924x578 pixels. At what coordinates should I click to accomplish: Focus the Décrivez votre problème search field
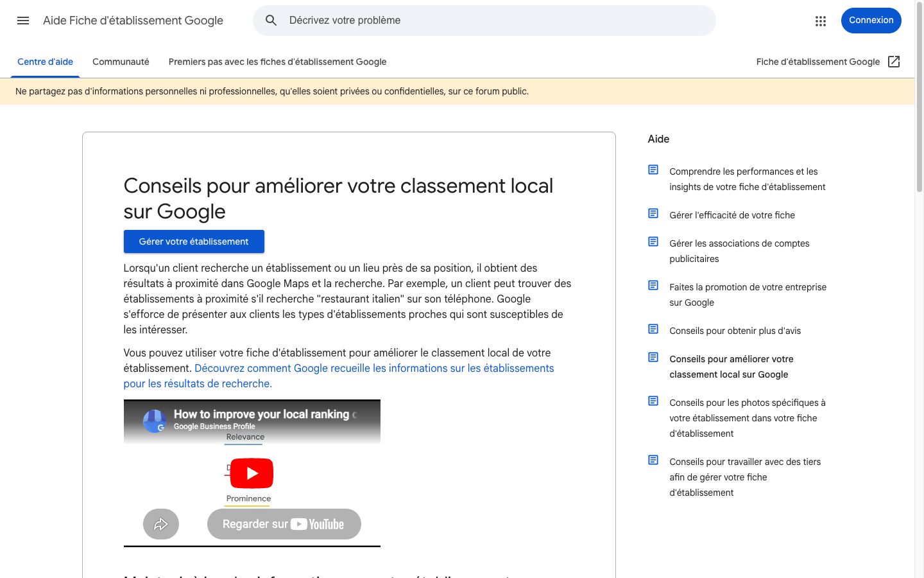click(484, 21)
